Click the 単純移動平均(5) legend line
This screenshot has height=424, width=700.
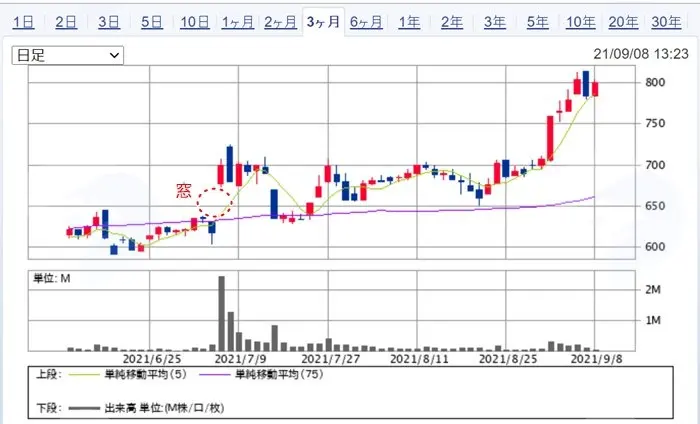[x=84, y=374]
